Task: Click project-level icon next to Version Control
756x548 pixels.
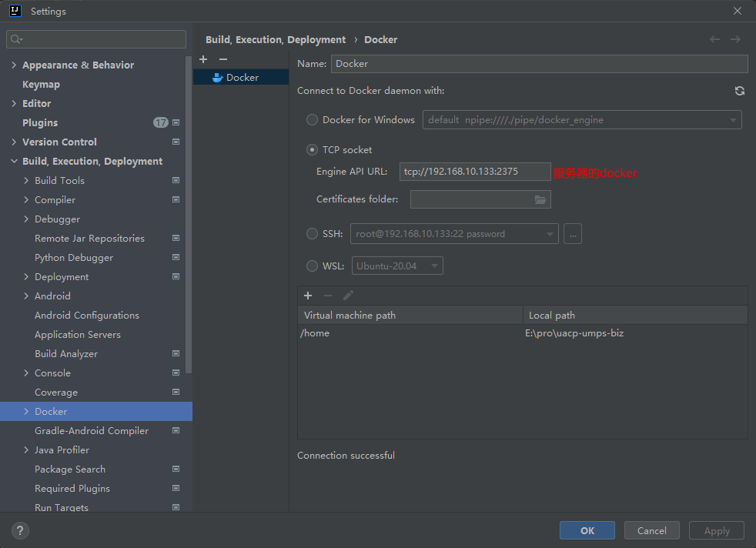Action: point(176,142)
